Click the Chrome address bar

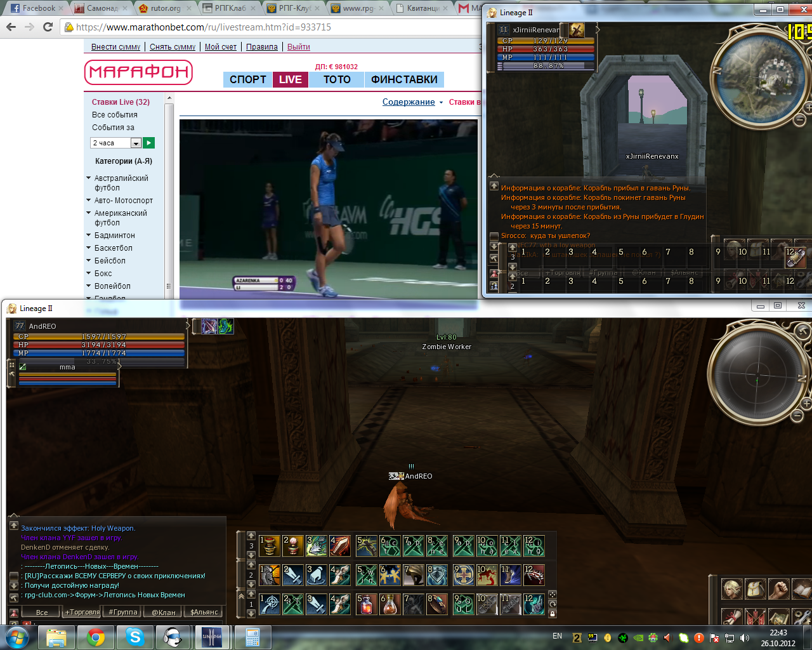pos(273,27)
